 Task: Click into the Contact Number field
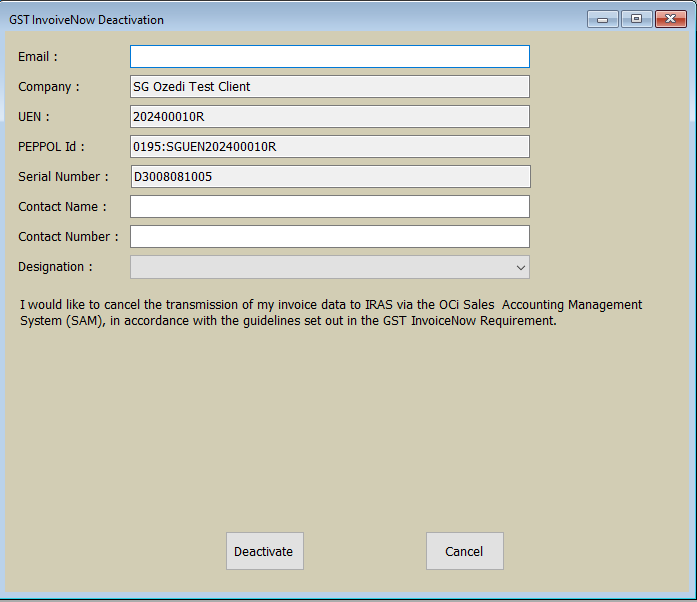tap(329, 237)
